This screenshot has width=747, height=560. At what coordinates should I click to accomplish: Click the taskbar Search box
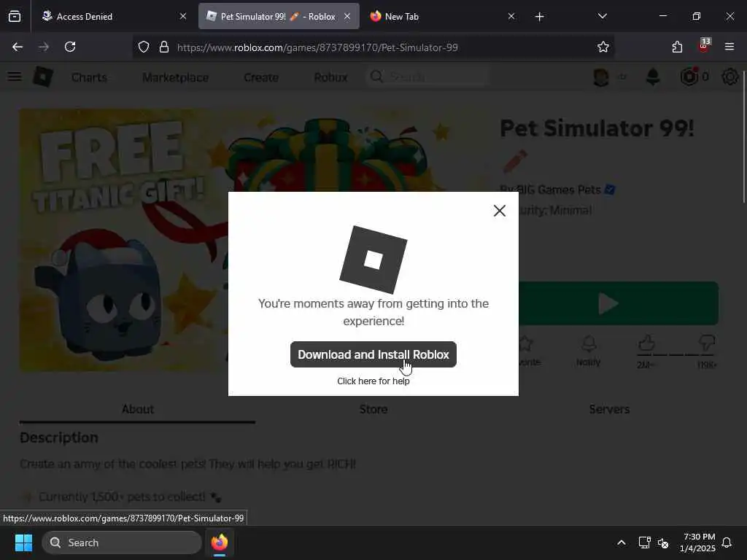[122, 542]
